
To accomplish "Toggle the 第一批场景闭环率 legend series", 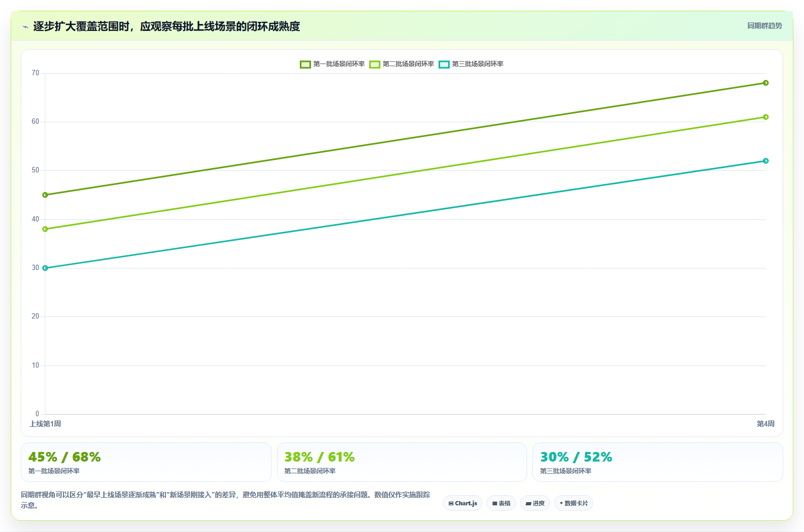I will click(x=332, y=64).
